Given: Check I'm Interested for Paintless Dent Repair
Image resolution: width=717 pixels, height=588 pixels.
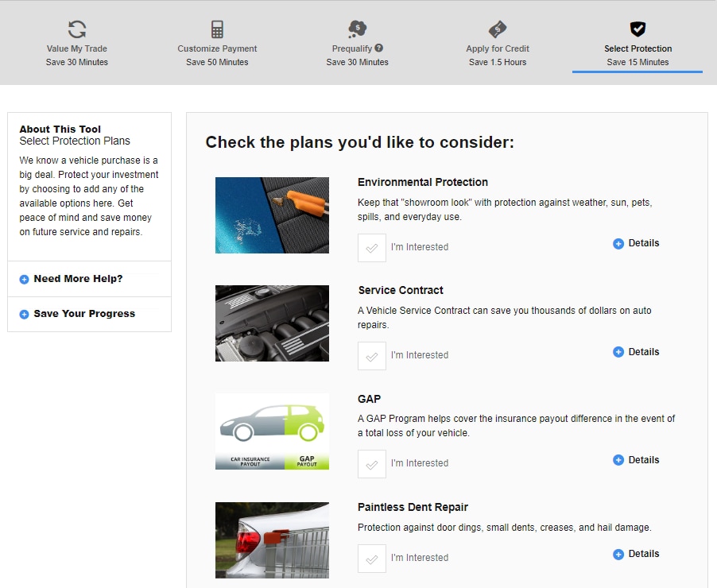Looking at the screenshot, I should point(372,559).
